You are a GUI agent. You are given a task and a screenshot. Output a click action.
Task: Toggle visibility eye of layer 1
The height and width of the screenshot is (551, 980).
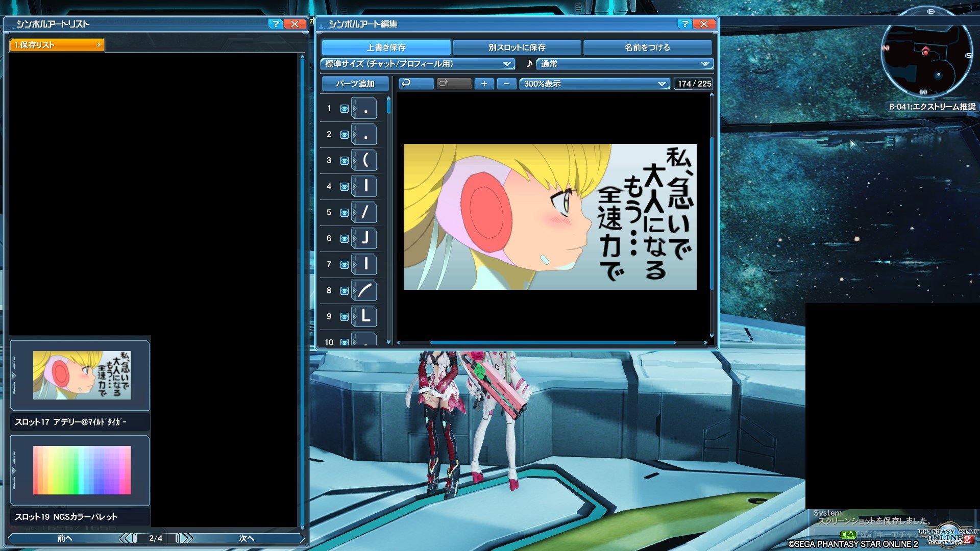pos(345,109)
